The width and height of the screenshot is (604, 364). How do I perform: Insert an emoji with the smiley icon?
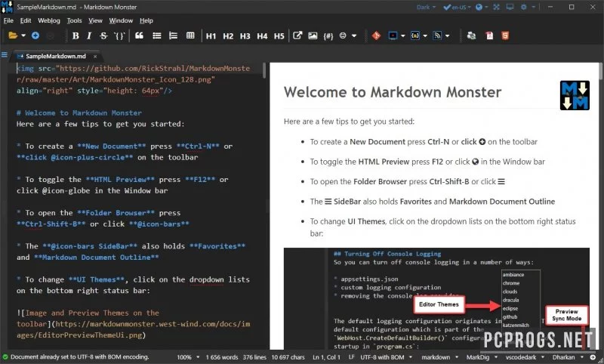[343, 35]
